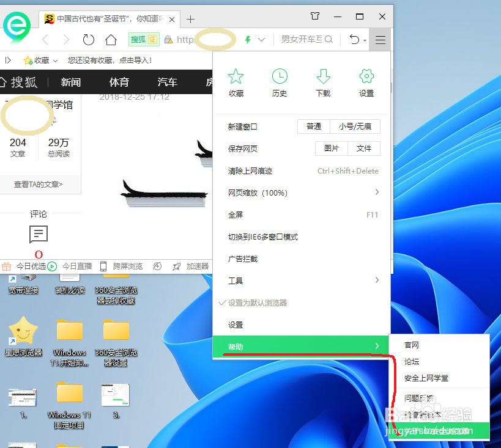
Task: Save page as 图片
Action: pyautogui.click(x=332, y=149)
